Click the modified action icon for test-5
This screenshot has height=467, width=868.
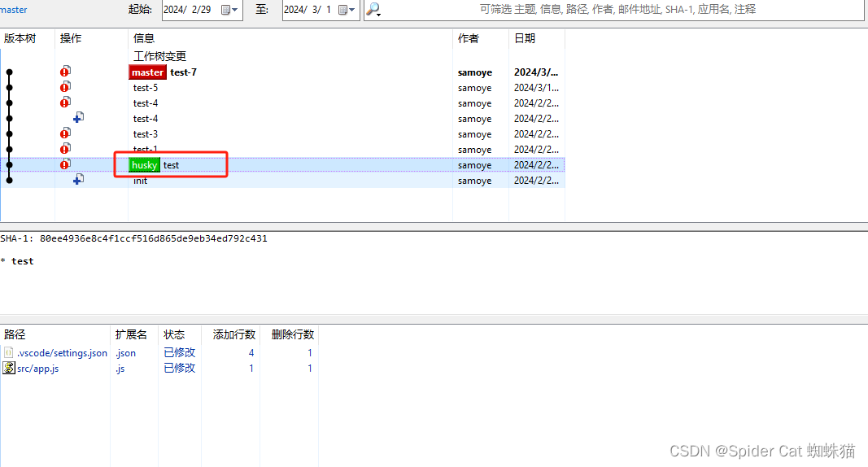65,87
